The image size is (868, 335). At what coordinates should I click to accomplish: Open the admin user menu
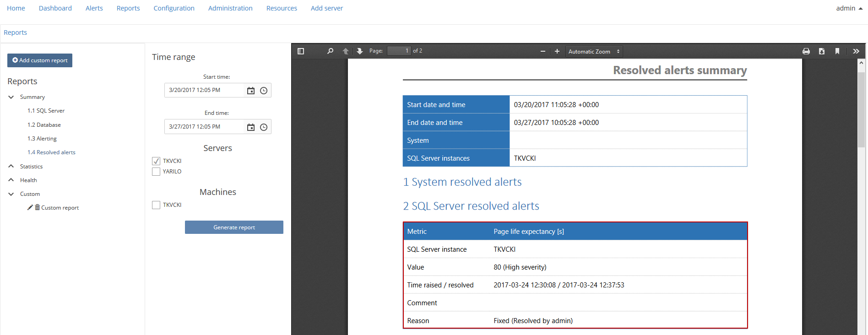[849, 8]
